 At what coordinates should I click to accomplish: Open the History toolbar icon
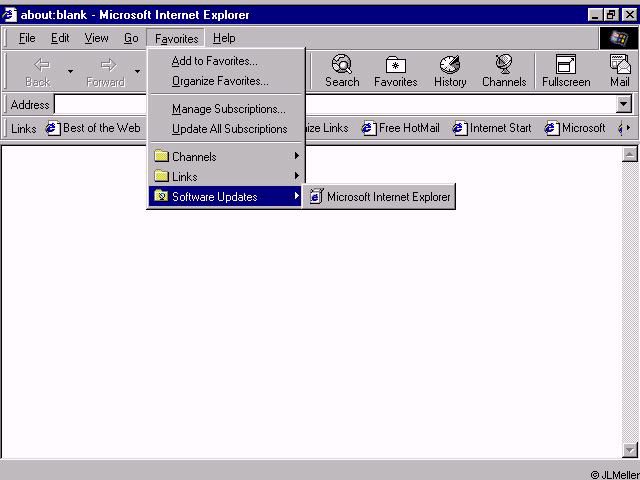[450, 64]
